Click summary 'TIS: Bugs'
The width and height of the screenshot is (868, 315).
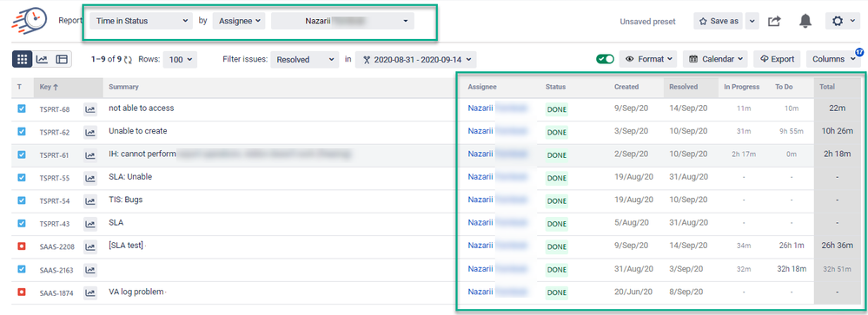(x=126, y=200)
